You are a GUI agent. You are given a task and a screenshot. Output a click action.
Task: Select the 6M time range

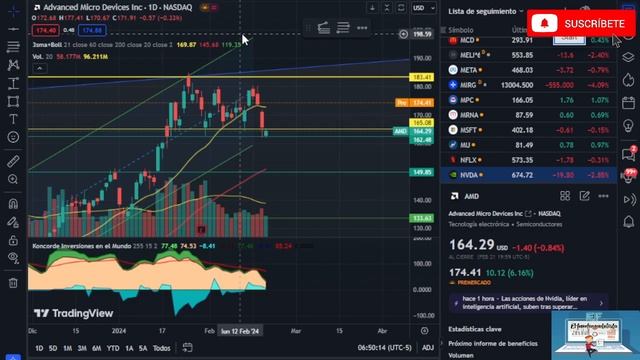[x=96, y=348]
